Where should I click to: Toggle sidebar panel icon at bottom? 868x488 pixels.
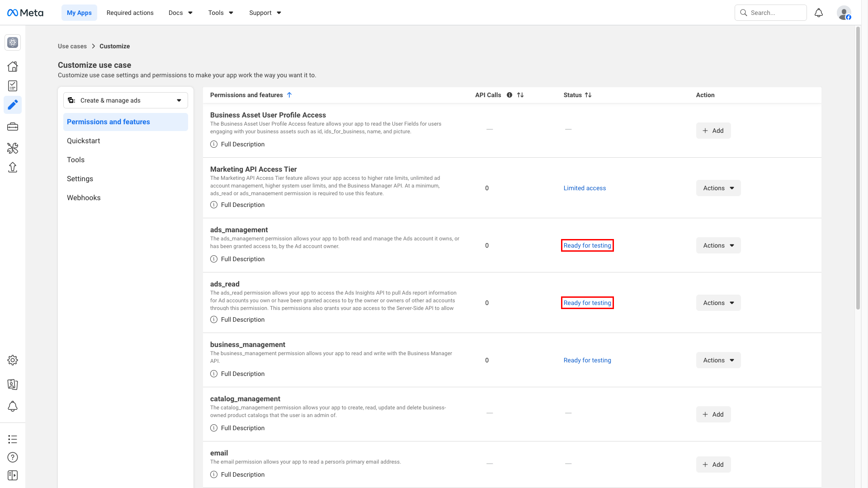tap(13, 475)
